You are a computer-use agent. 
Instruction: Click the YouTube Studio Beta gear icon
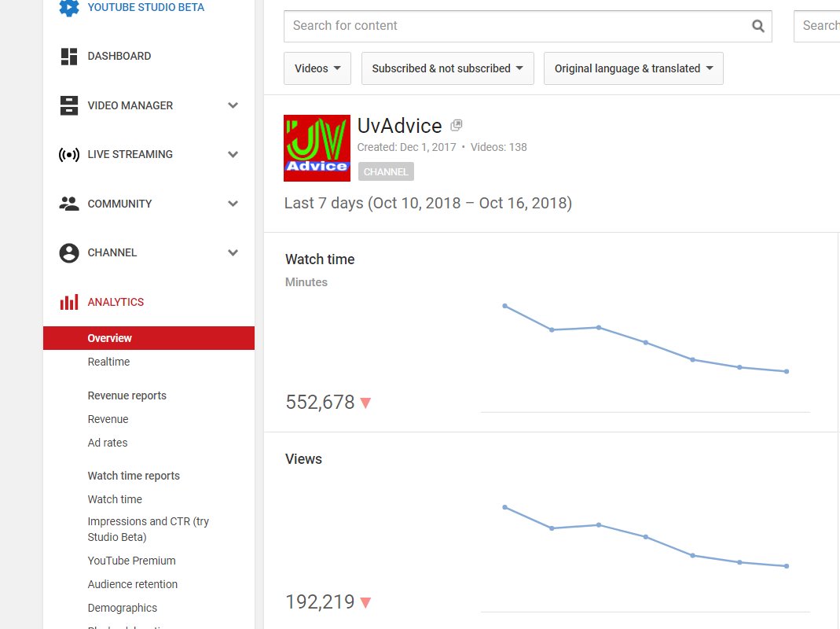point(69,8)
